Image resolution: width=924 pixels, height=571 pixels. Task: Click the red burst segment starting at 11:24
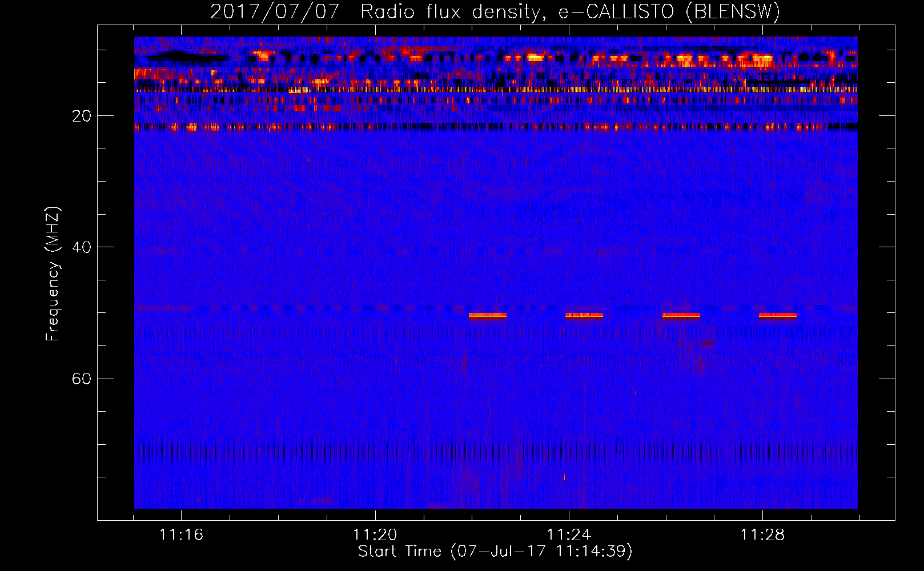click(x=584, y=315)
